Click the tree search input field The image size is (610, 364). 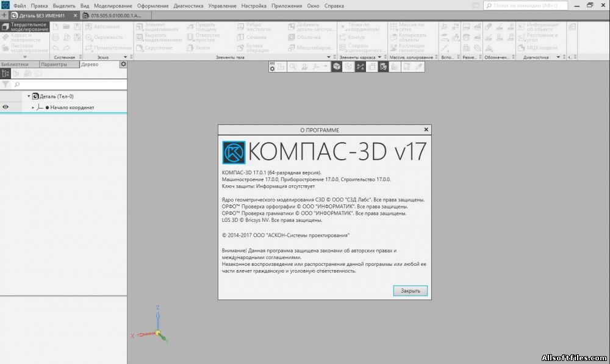tap(70, 84)
